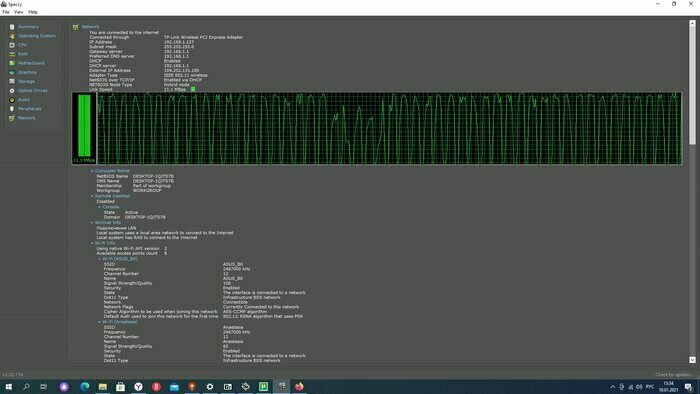Click the Check for updates link
700x394 pixels.
pyautogui.click(x=674, y=375)
